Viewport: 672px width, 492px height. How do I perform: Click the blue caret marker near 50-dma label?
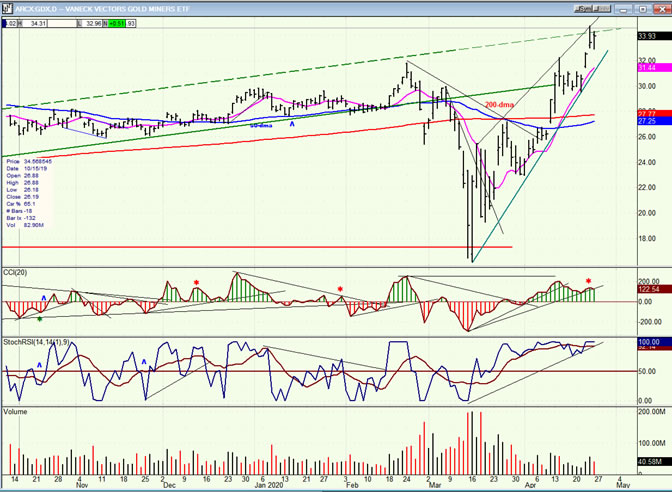coord(292,124)
